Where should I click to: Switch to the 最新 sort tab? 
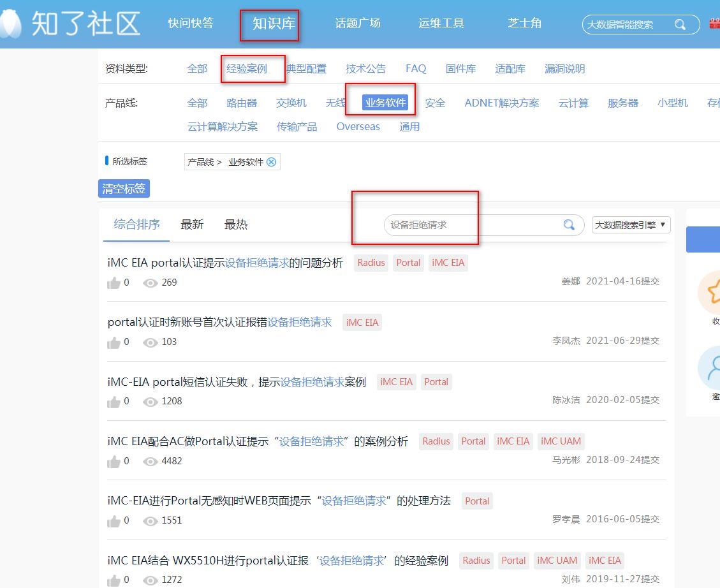[192, 224]
